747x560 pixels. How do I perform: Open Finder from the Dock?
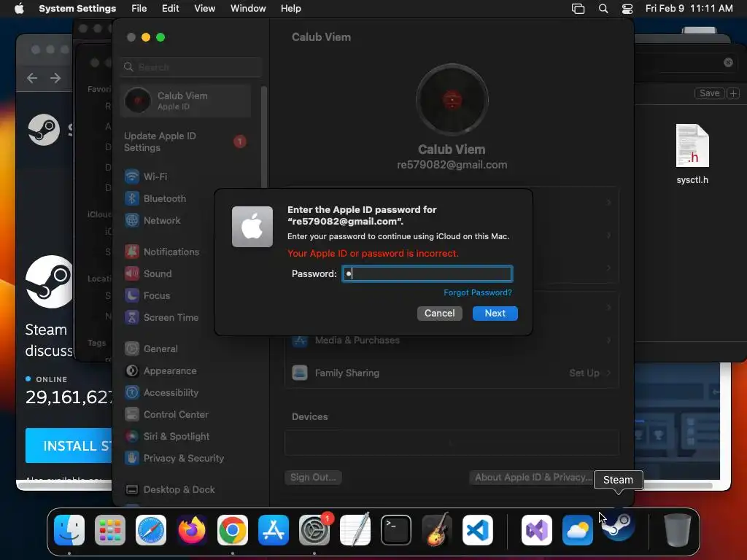point(69,530)
